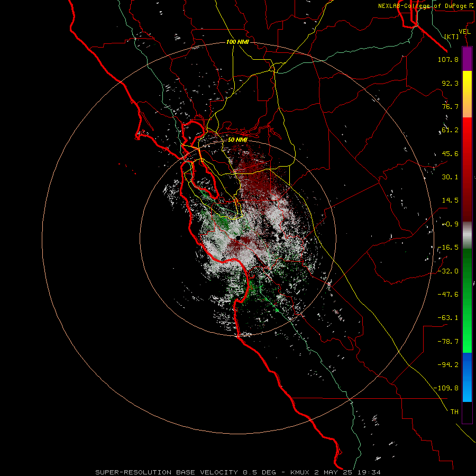
Task: Click the 100 NMI range ring label
Action: click(237, 42)
